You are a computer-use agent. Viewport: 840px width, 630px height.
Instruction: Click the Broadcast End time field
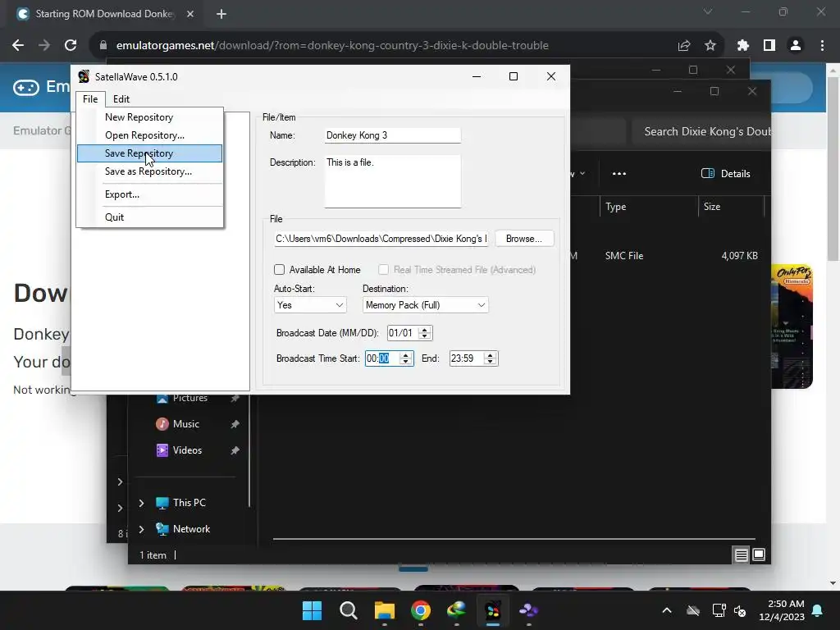coord(466,358)
